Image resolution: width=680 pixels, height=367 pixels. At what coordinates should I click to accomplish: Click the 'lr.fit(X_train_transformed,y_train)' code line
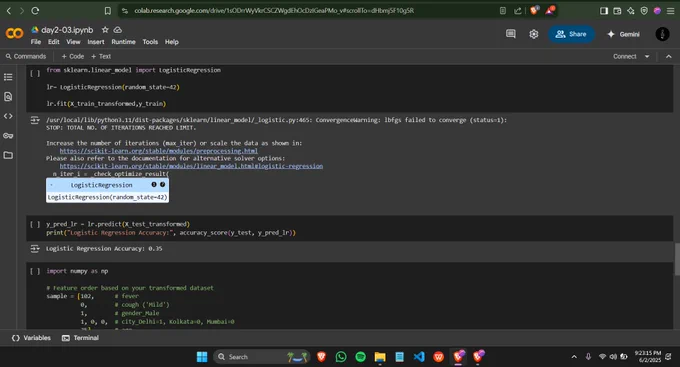[106, 104]
